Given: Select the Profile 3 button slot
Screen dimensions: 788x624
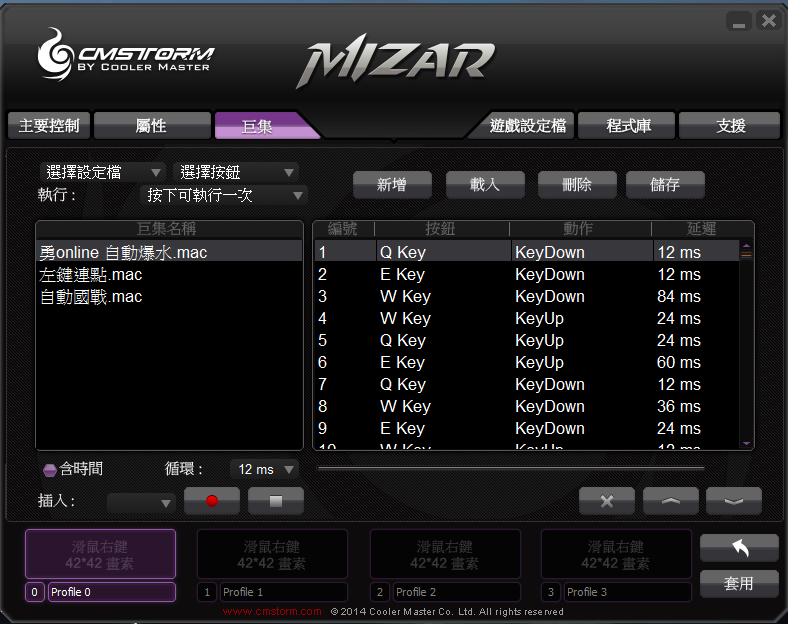Looking at the screenshot, I should 616,554.
